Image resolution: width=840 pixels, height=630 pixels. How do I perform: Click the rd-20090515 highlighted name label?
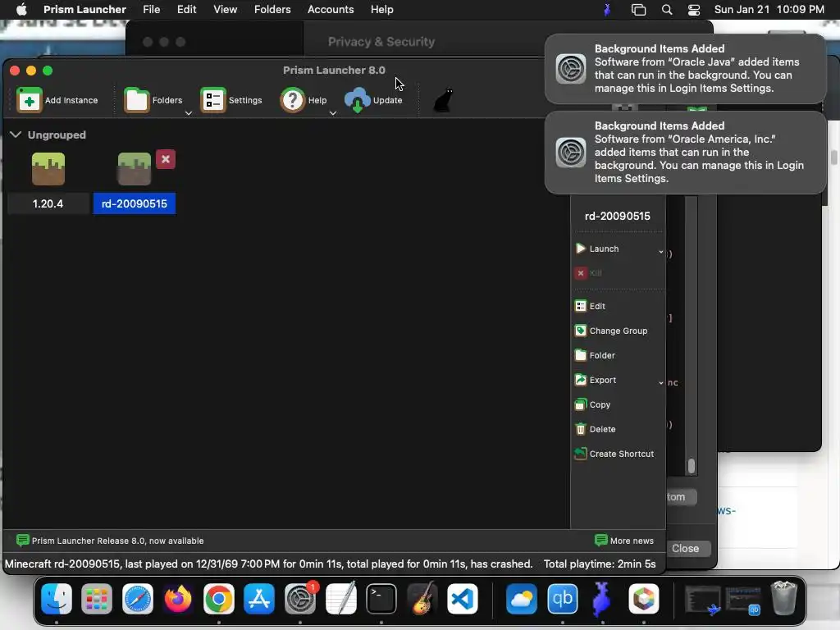[x=134, y=203]
